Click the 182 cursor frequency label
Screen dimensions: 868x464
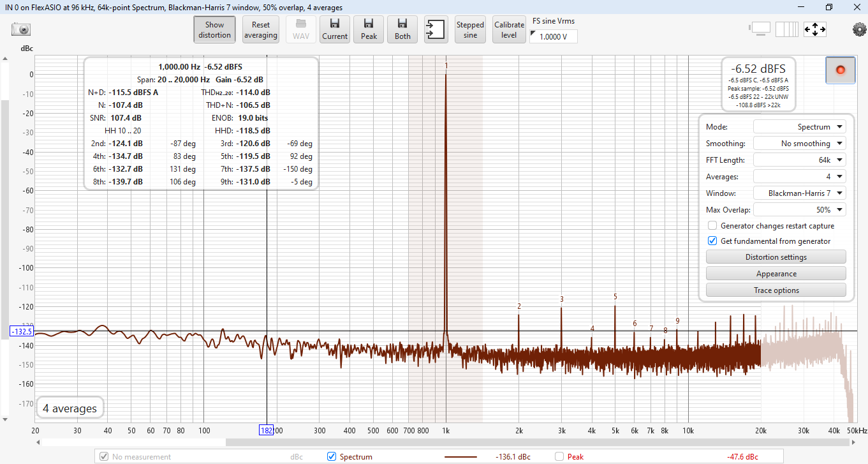pyautogui.click(x=266, y=430)
